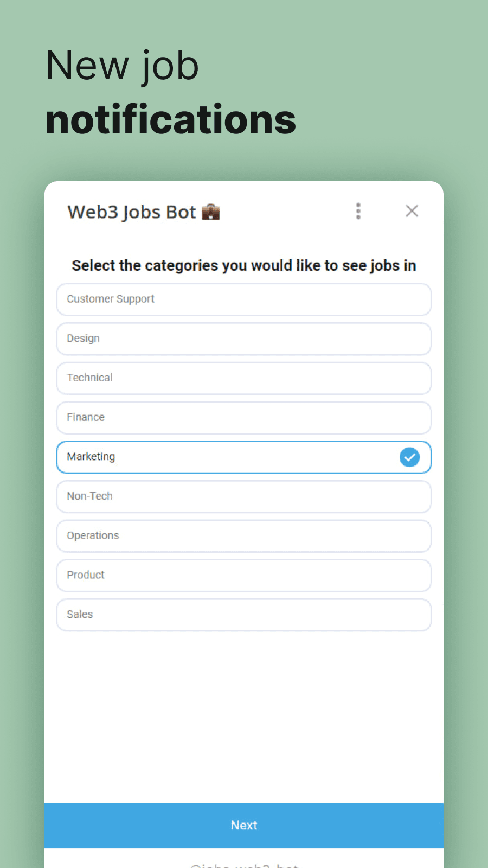
Task: Open the three-dot bot options menu
Action: 358,211
